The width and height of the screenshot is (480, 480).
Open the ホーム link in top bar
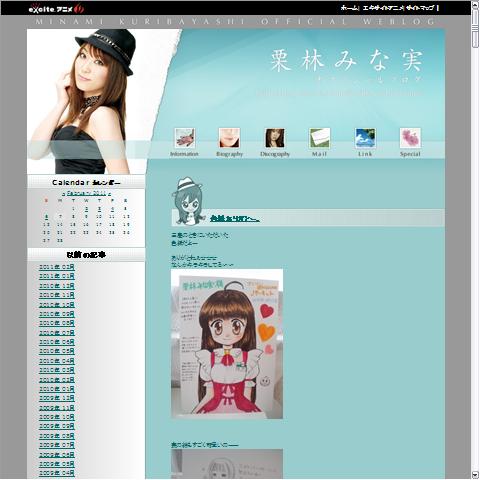[349, 8]
